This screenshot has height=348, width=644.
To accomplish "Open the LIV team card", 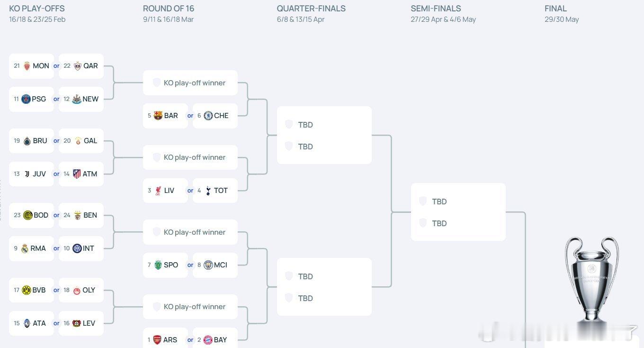I will [x=165, y=191].
